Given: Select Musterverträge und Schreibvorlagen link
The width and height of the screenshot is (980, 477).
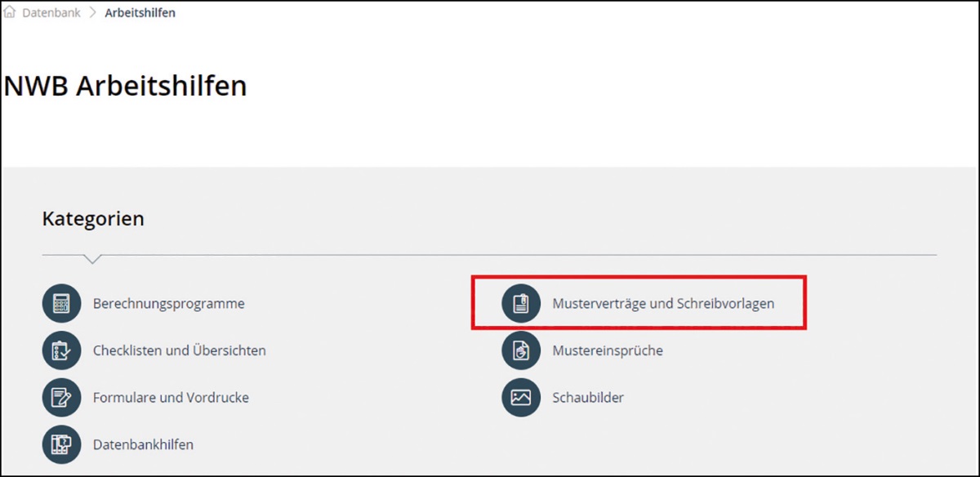Looking at the screenshot, I should tap(662, 304).
